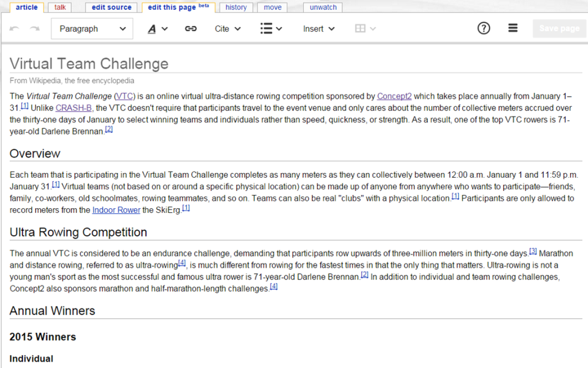588x368 pixels.
Task: Open the help question mark icon
Action: click(483, 28)
